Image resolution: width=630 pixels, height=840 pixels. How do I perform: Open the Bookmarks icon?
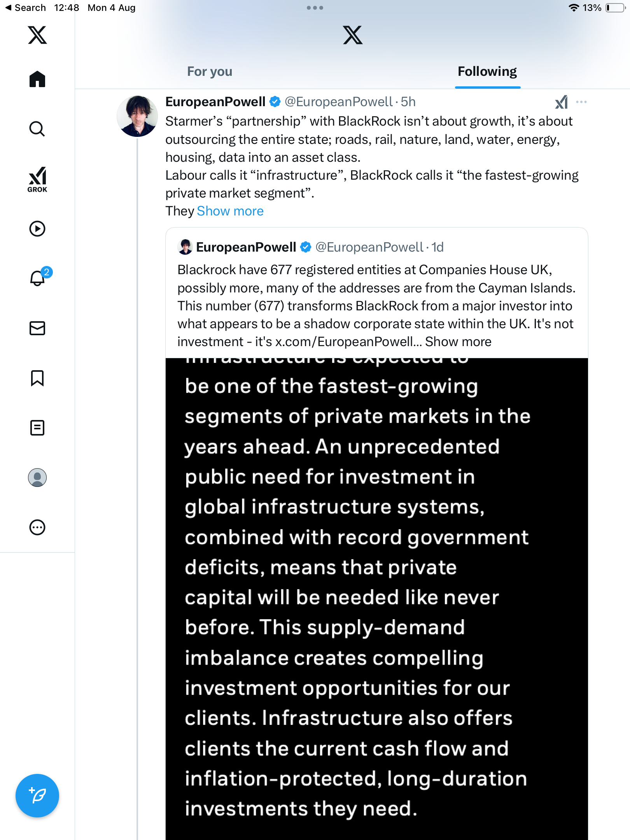[37, 378]
